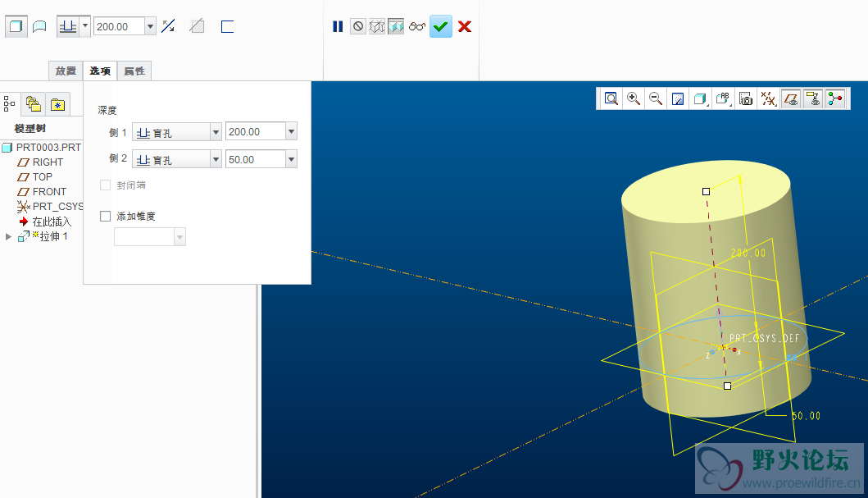
Task: Select the 拉伸 1 feature
Action: (43, 236)
